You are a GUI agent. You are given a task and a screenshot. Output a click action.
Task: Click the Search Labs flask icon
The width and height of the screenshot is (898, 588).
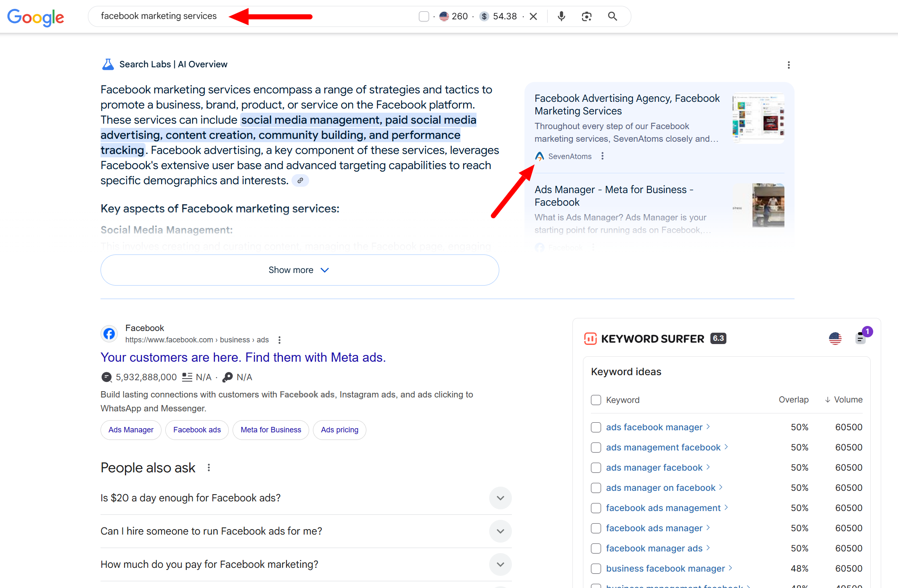[x=108, y=64]
